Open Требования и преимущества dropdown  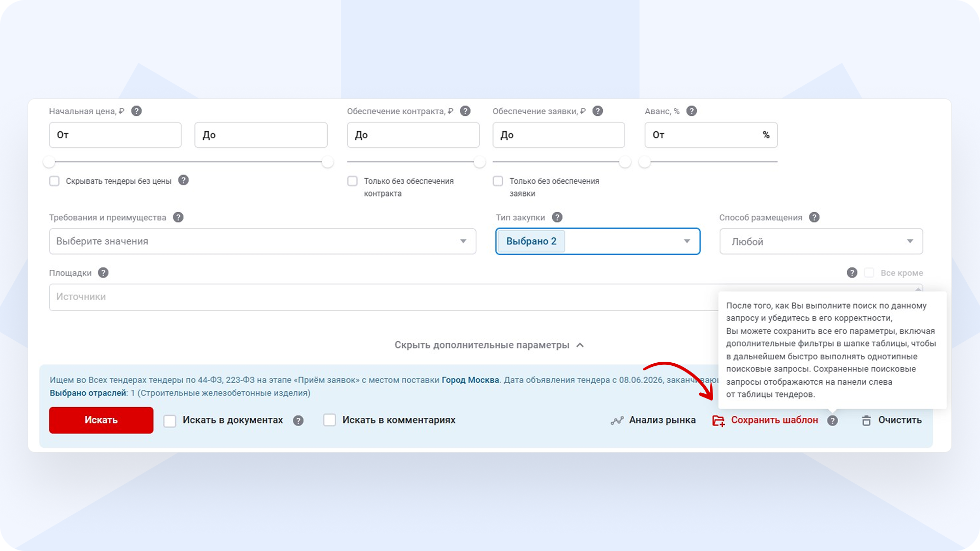(262, 241)
